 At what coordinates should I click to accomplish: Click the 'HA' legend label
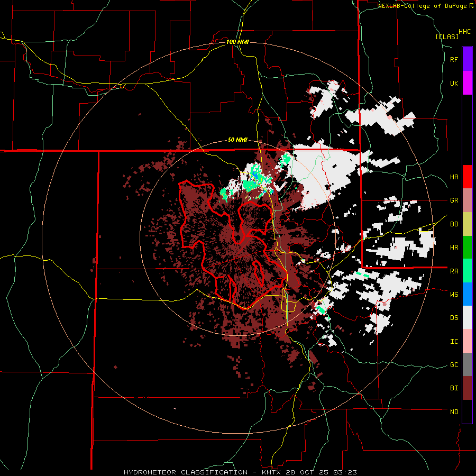tap(454, 177)
